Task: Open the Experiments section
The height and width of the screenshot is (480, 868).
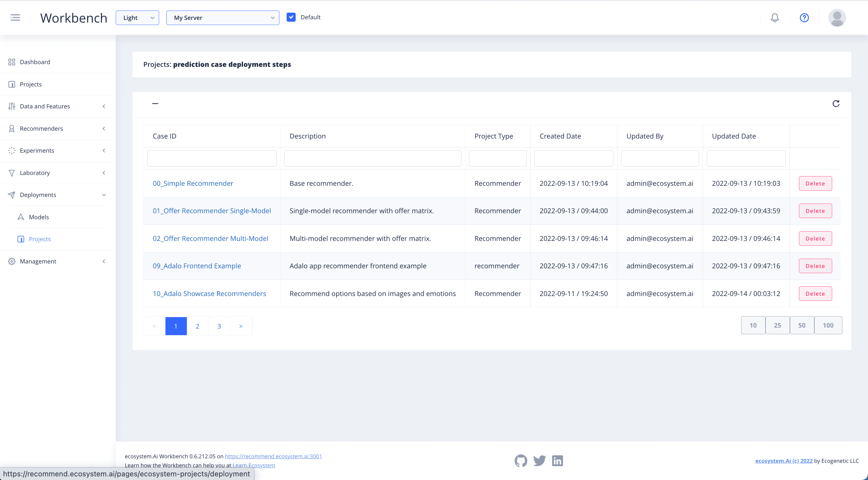Action: pyautogui.click(x=37, y=151)
